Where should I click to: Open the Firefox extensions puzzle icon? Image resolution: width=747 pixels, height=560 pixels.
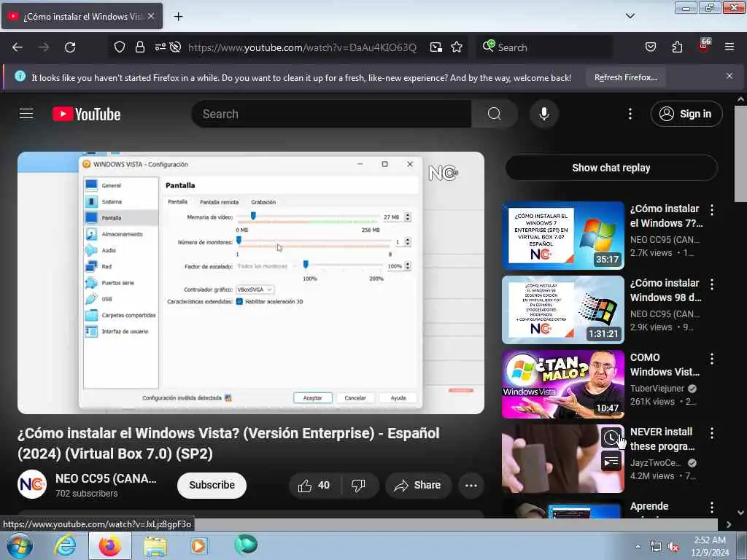677,47
